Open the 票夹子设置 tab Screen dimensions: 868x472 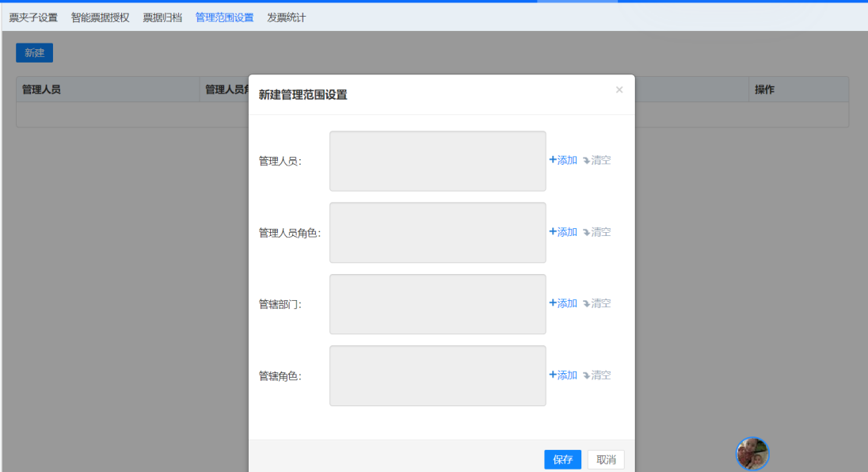[x=33, y=17]
